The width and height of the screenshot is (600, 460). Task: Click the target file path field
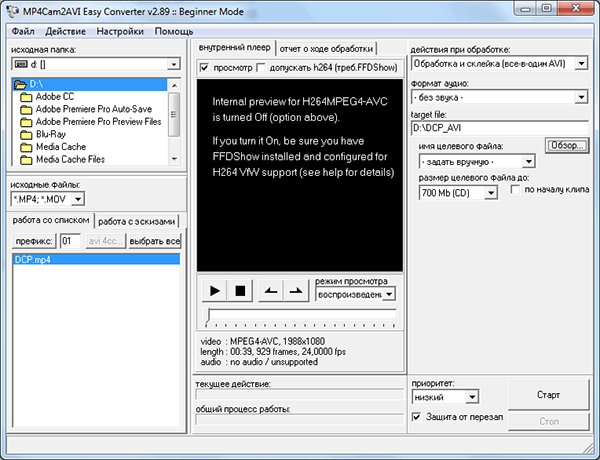tap(499, 128)
